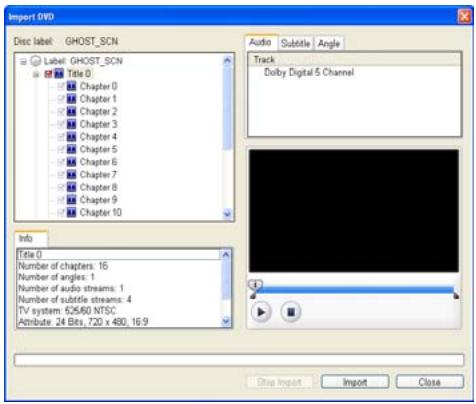Click chapter tree scroll up arrow

point(227,60)
